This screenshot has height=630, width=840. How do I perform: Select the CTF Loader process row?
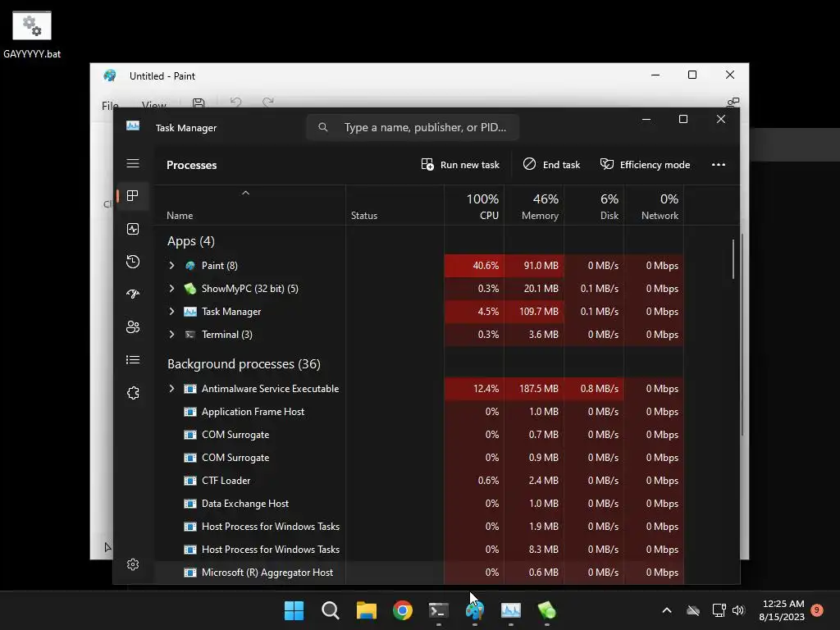pos(418,481)
